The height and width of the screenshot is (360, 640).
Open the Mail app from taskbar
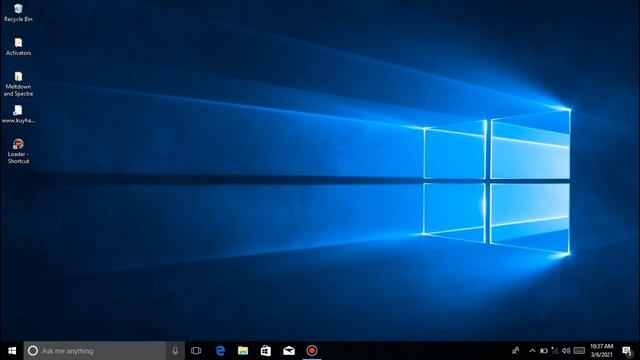point(289,351)
